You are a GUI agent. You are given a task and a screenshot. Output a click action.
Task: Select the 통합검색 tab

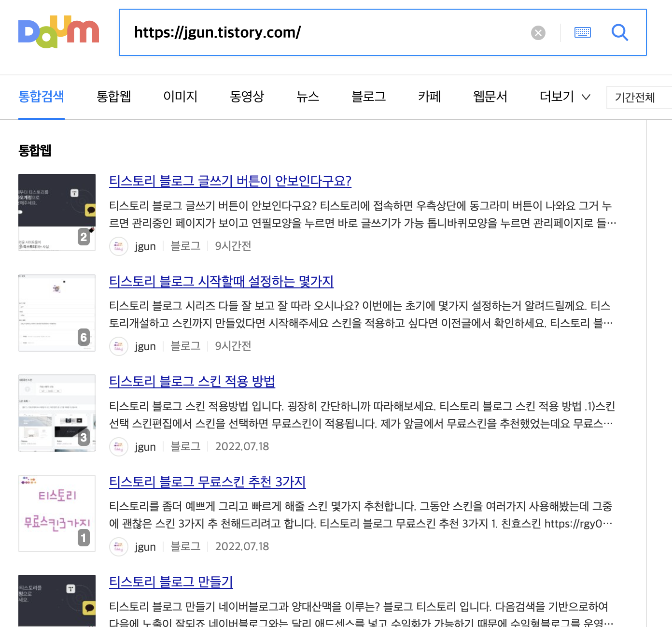pos(42,97)
